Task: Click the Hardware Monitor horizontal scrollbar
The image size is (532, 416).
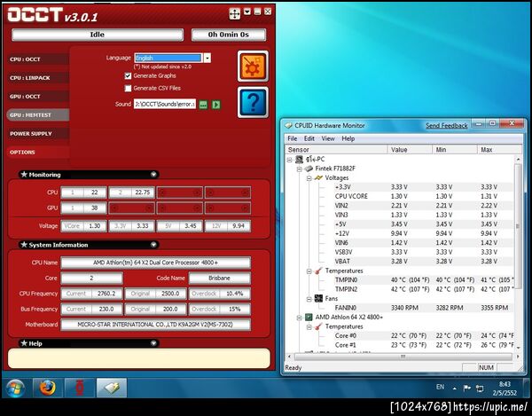Action: coord(403,357)
